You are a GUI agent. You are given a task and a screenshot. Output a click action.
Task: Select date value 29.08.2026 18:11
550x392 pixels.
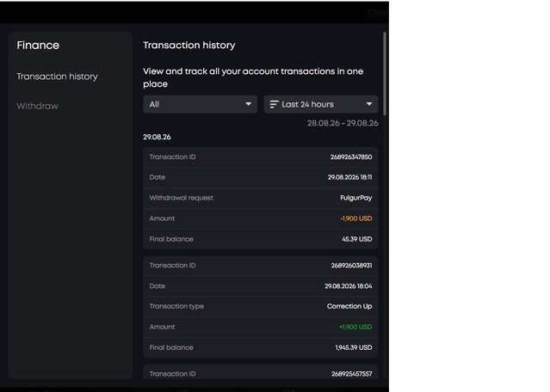click(349, 177)
